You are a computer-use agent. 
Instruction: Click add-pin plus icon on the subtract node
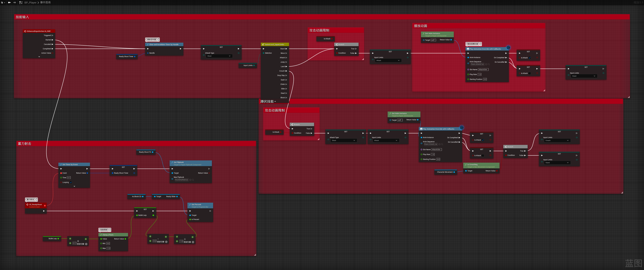[166, 242]
